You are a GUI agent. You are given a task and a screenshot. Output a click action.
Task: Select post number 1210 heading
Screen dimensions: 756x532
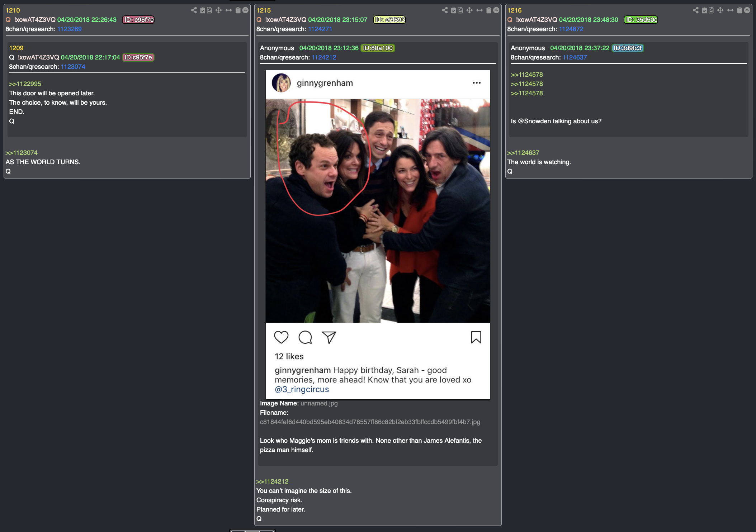(13, 10)
